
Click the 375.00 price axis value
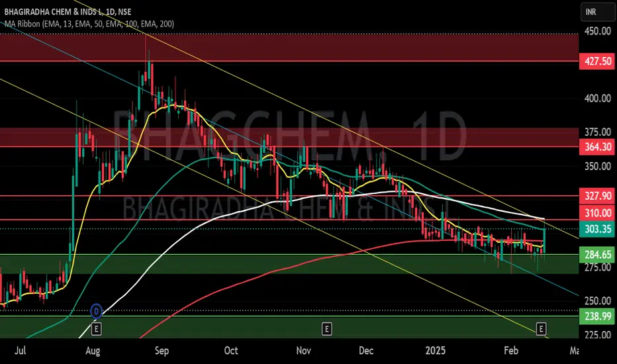pyautogui.click(x=597, y=132)
